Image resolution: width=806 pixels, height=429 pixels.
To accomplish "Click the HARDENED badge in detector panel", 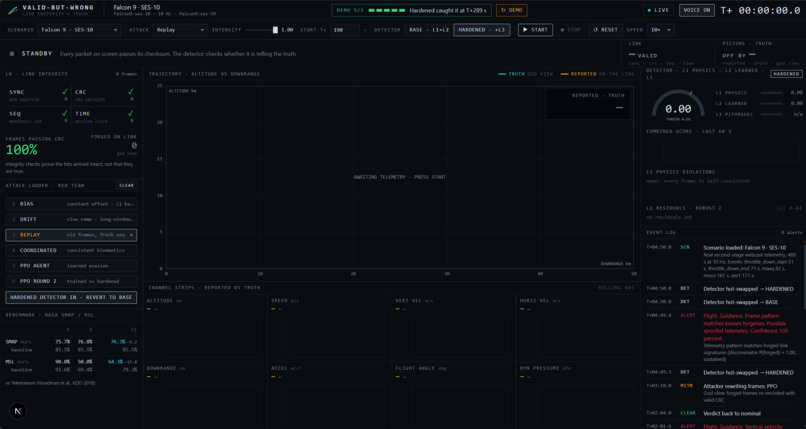I will click(x=786, y=74).
